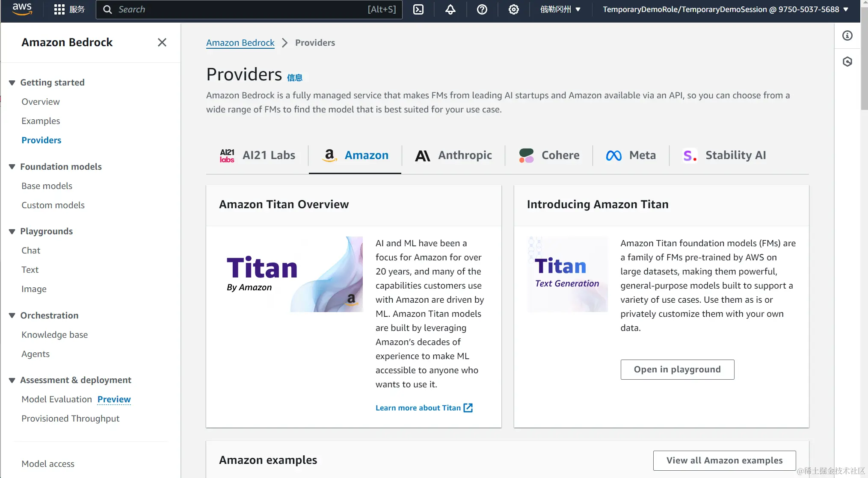Click the Cohere logo icon
868x478 pixels.
tap(526, 156)
